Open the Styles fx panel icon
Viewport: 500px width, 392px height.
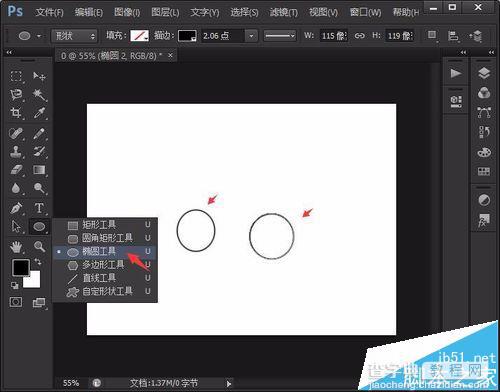[x=484, y=220]
